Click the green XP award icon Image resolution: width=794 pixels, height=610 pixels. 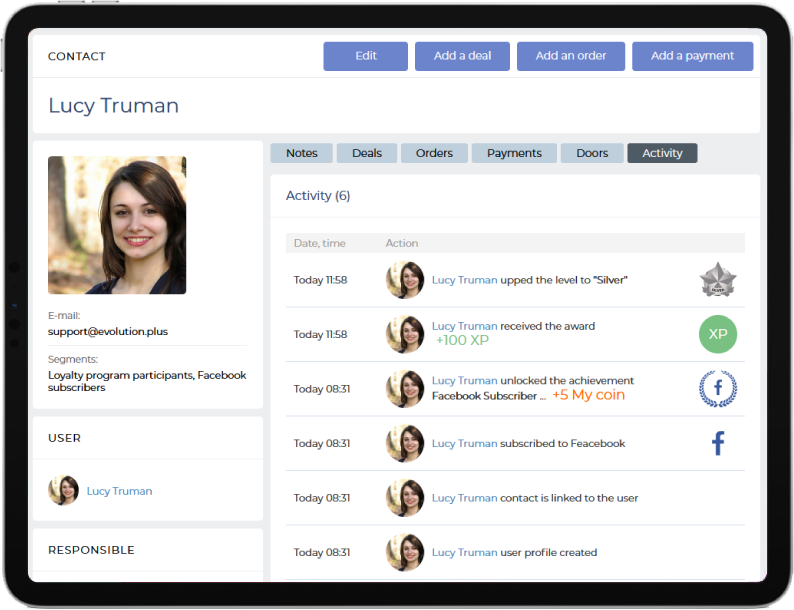pos(718,334)
